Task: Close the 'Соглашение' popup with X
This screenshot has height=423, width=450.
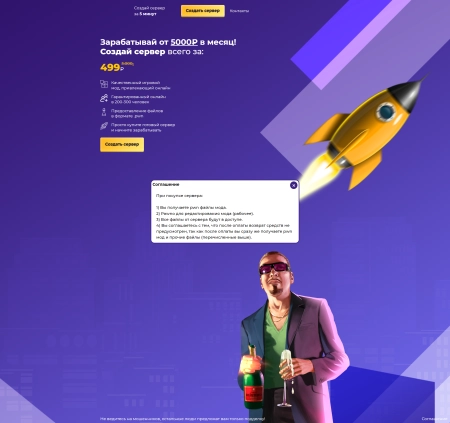Action: [x=293, y=185]
